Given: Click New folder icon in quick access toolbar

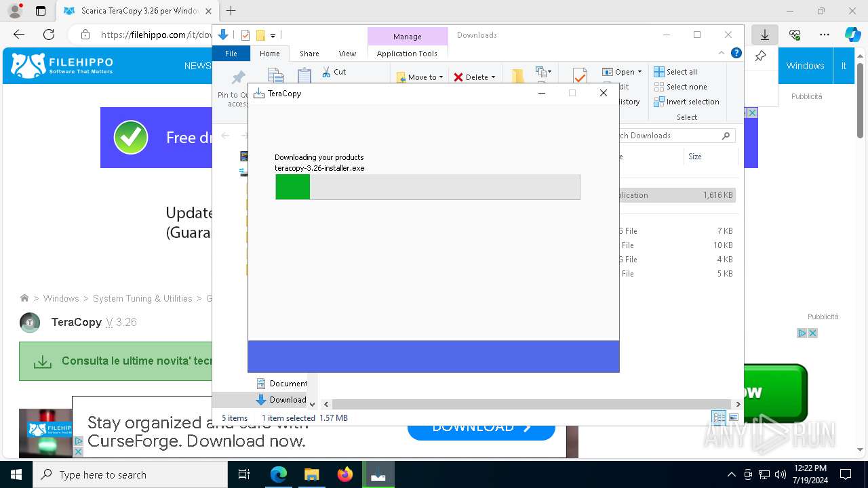Looking at the screenshot, I should click(x=260, y=35).
